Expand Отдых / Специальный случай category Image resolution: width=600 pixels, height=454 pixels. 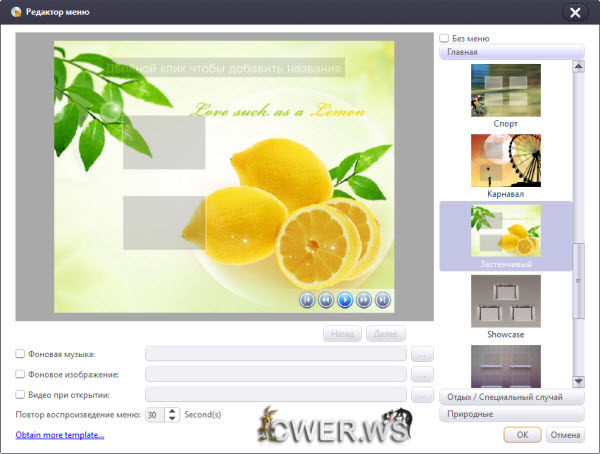512,397
